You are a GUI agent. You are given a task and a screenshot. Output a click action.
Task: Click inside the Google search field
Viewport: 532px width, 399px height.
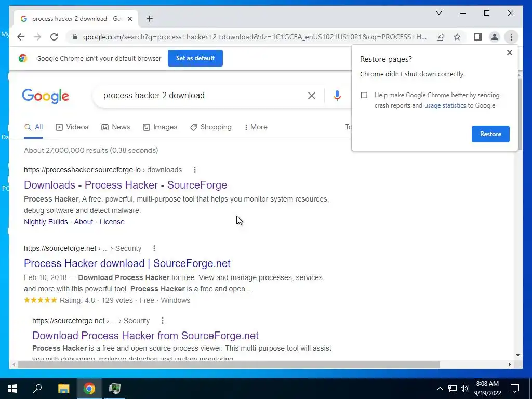coord(200,96)
